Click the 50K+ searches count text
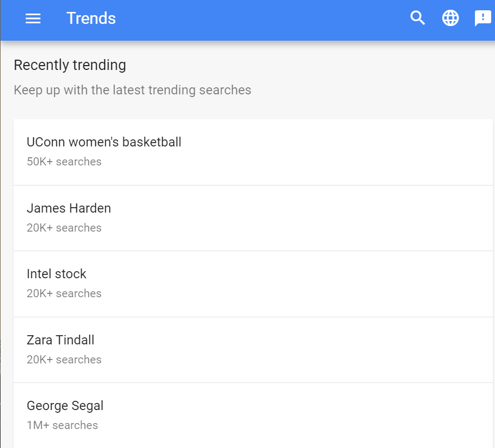Image resolution: width=495 pixels, height=448 pixels. click(64, 162)
